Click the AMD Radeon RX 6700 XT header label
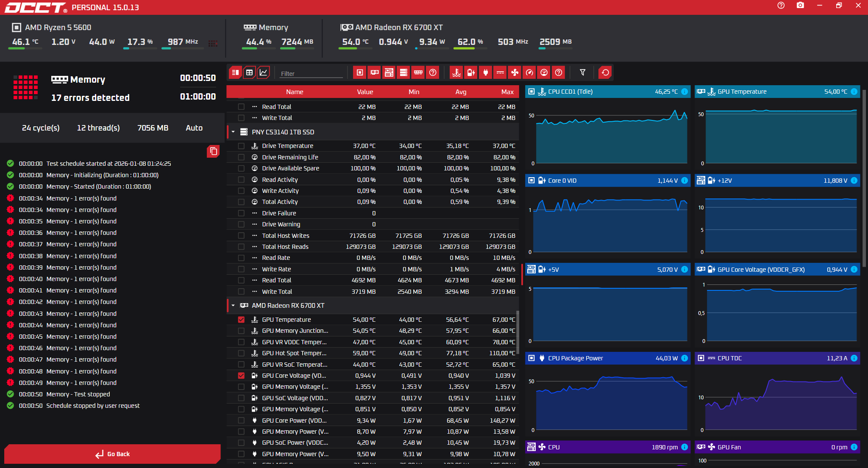868x468 pixels. (x=399, y=28)
